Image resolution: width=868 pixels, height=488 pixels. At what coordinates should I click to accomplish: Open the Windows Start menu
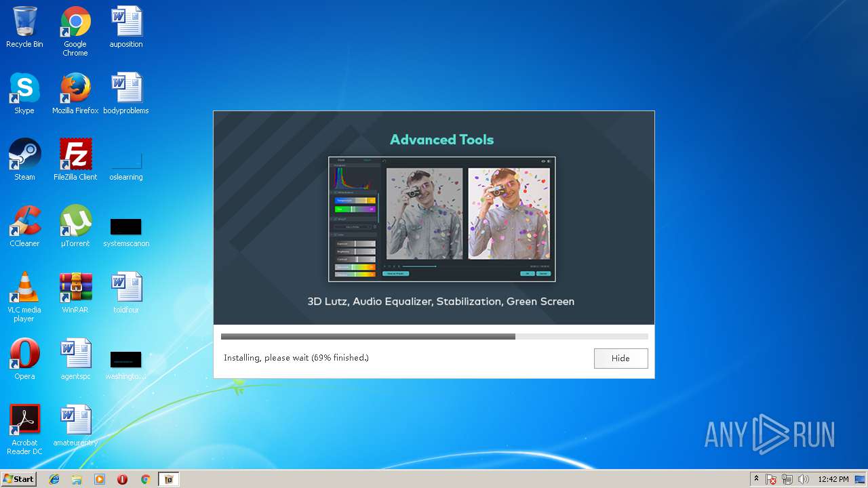(18, 479)
